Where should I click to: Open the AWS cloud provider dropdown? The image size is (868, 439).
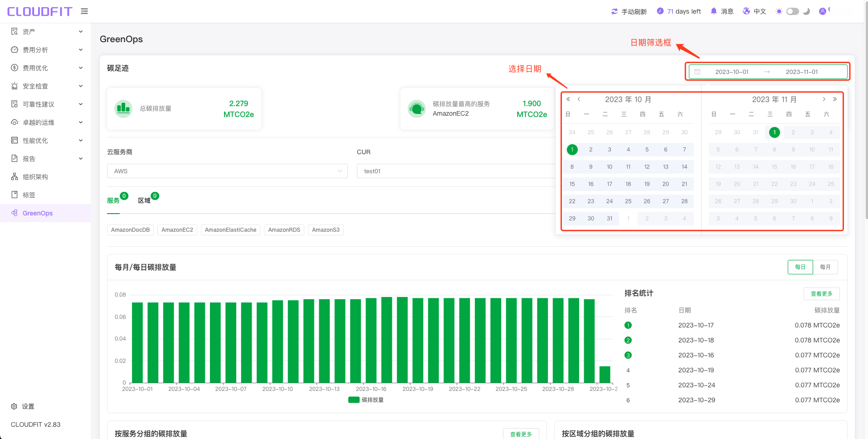(227, 171)
